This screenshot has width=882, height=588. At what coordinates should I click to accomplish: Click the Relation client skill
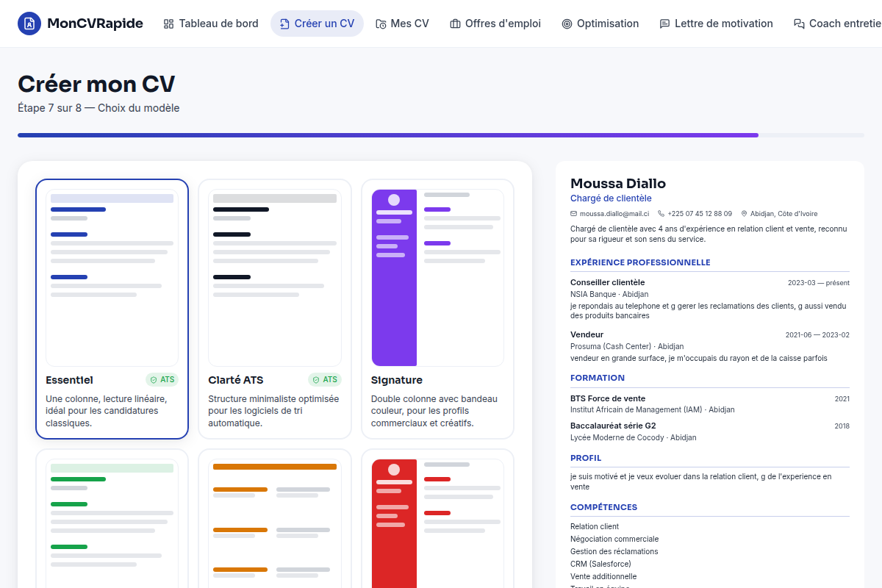595,526
